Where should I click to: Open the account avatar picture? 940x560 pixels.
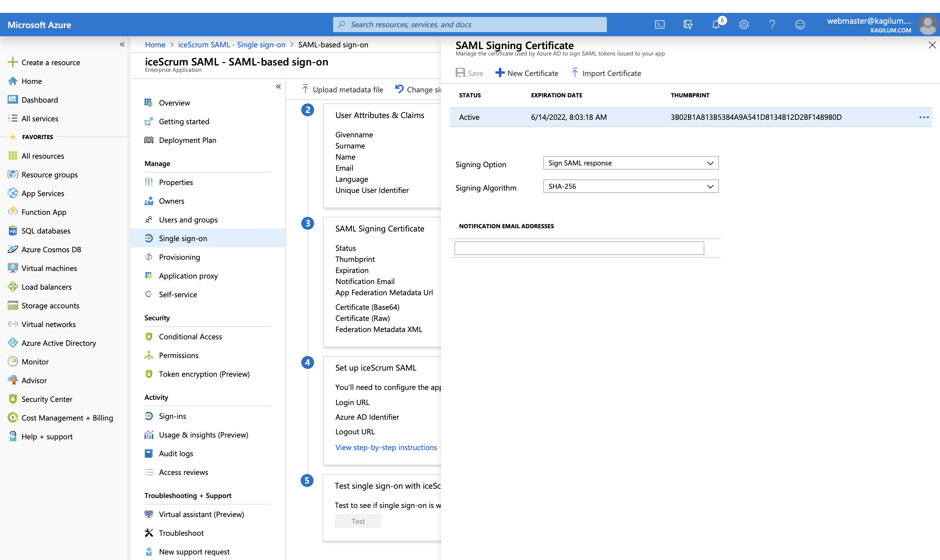pos(928,25)
